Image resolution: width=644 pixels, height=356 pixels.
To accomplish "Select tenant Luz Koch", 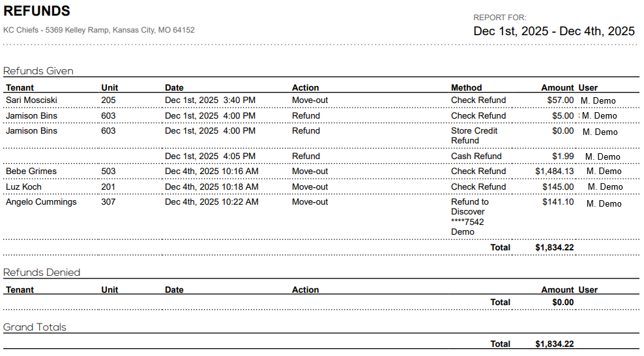I will click(23, 187).
